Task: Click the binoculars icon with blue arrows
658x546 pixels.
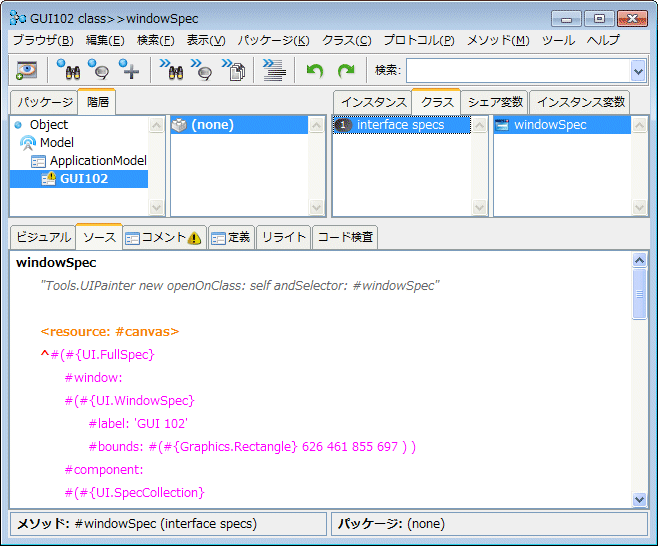Action: 171,70
